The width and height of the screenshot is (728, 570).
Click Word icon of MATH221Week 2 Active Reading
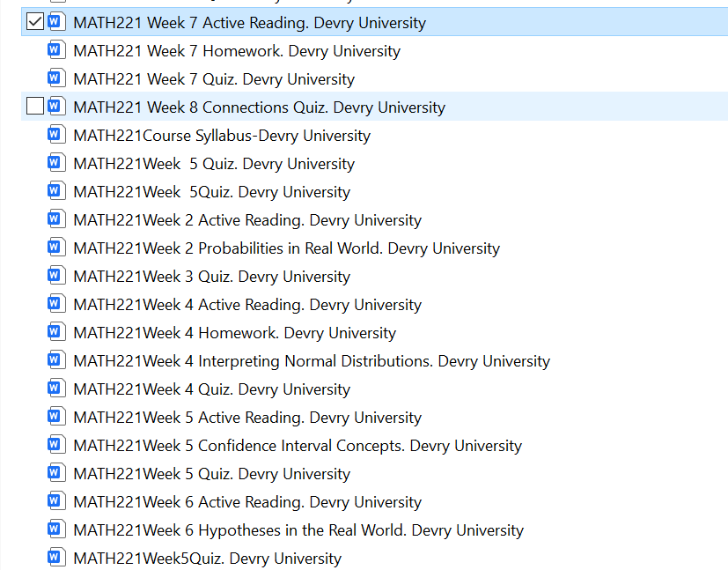[56, 219]
